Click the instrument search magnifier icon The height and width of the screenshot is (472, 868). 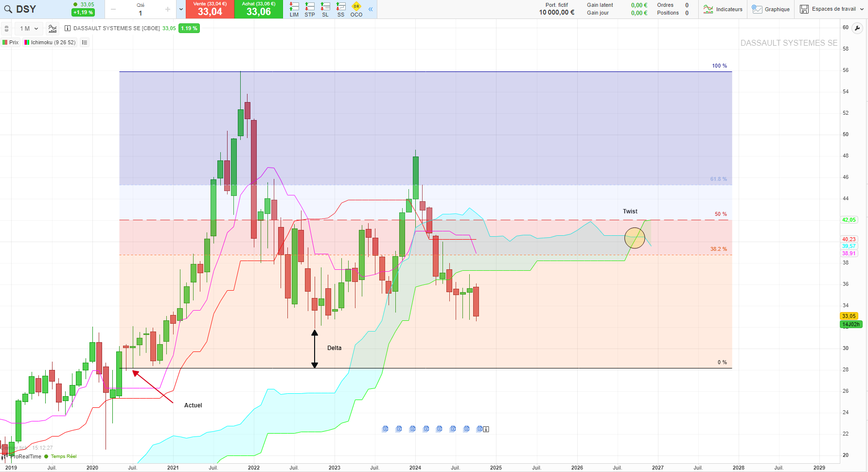tap(8, 9)
